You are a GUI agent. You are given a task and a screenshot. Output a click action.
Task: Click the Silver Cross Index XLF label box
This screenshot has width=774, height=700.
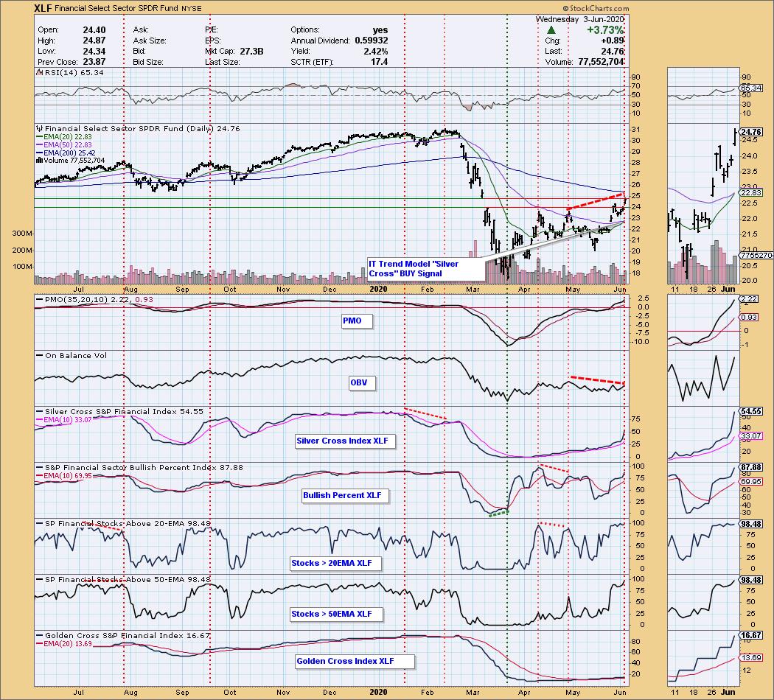point(345,441)
